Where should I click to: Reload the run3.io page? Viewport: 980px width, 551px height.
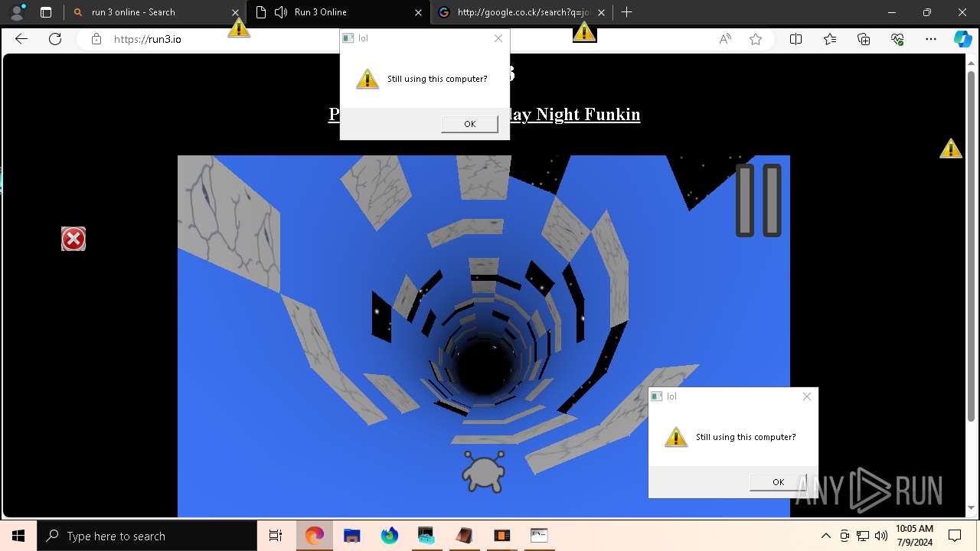coord(54,39)
